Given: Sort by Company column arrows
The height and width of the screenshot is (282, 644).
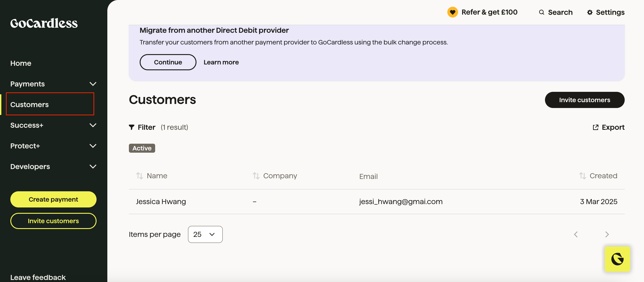Looking at the screenshot, I should pos(256,176).
